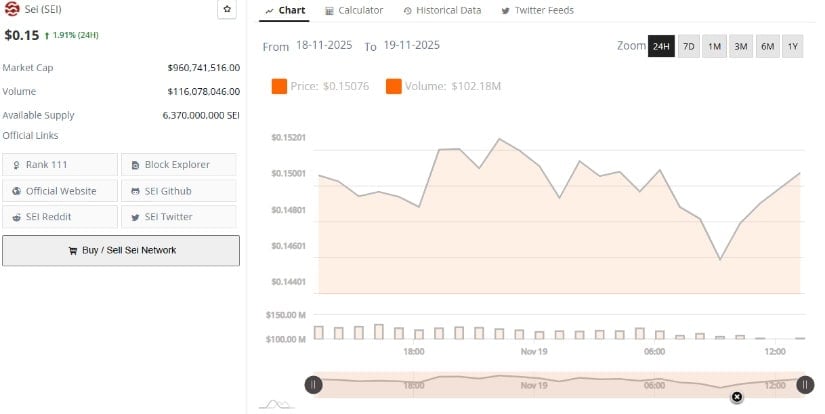Open the Block Explorer link

click(x=178, y=165)
